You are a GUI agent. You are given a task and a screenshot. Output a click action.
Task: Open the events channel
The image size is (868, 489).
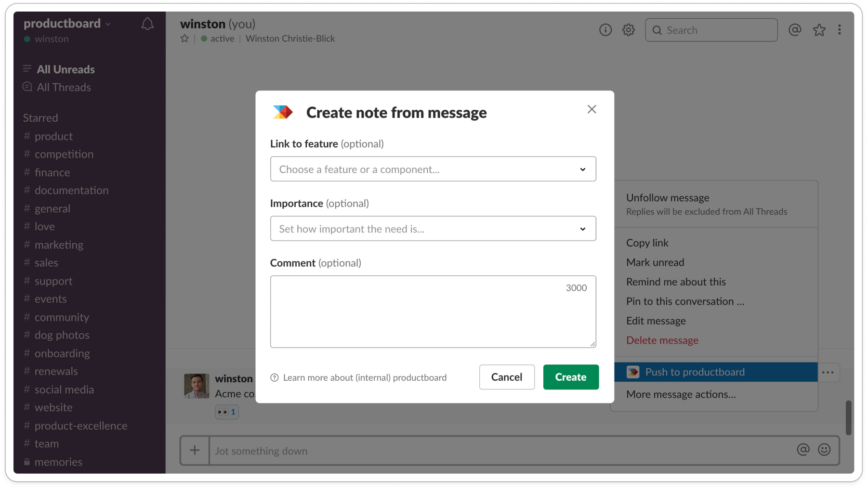pyautogui.click(x=45, y=299)
